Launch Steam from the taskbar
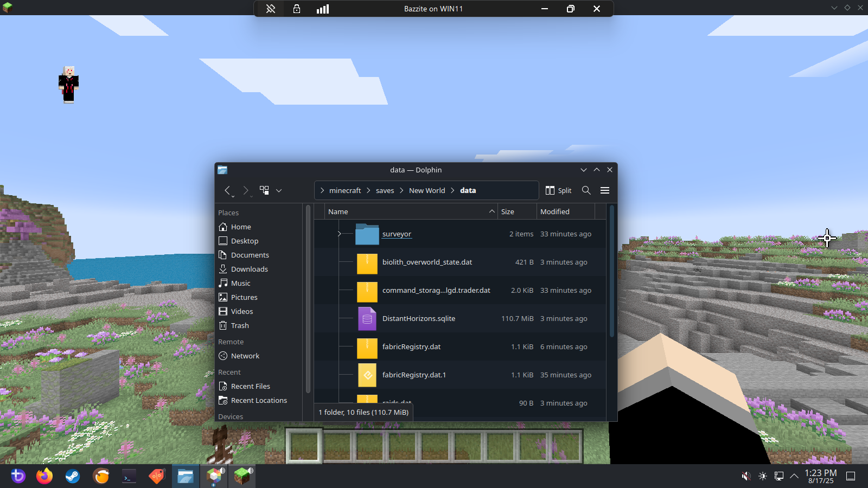The image size is (868, 488). pyautogui.click(x=73, y=476)
